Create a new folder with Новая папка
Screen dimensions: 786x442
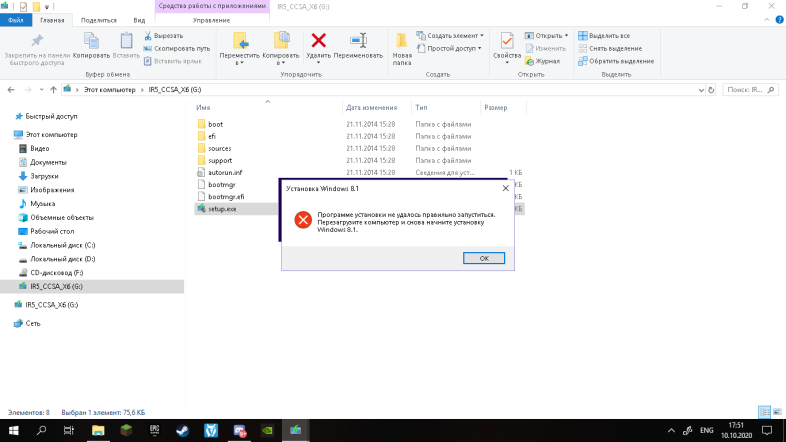402,49
